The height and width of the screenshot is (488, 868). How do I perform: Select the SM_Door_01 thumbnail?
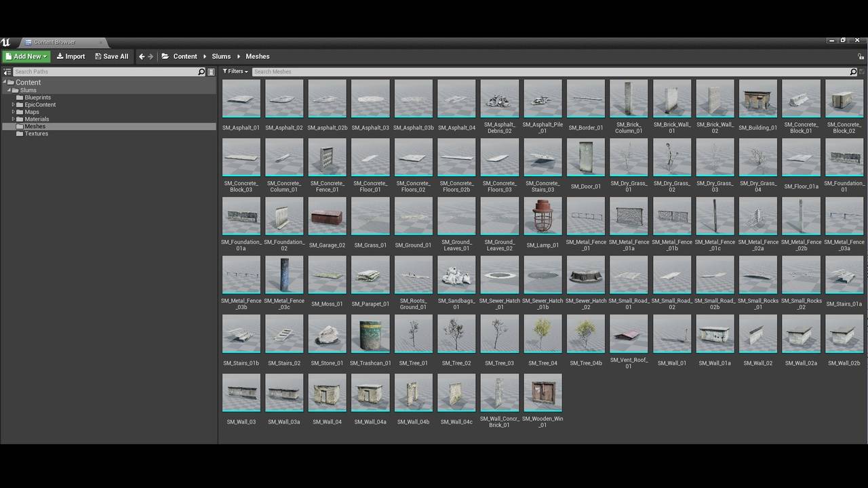pyautogui.click(x=586, y=158)
